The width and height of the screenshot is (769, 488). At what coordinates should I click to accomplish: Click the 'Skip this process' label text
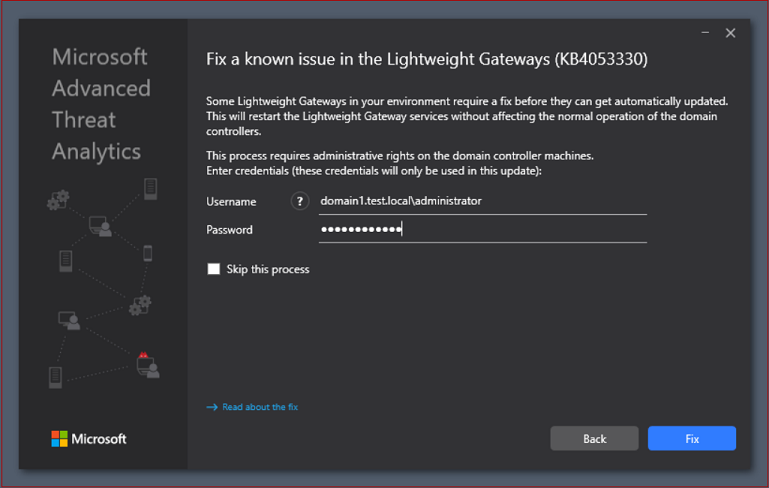click(x=268, y=269)
